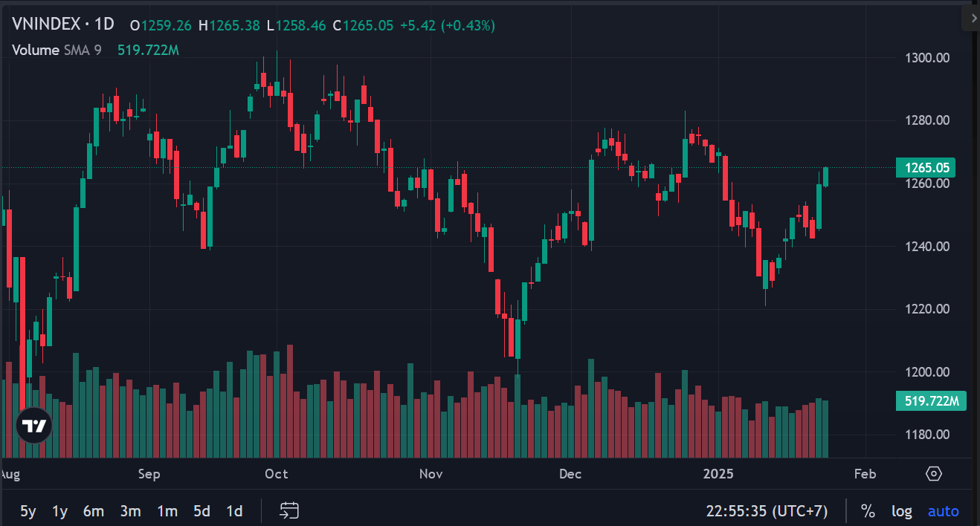
Task: Expand the collapsed right side panel arrow
Action: pos(972,18)
